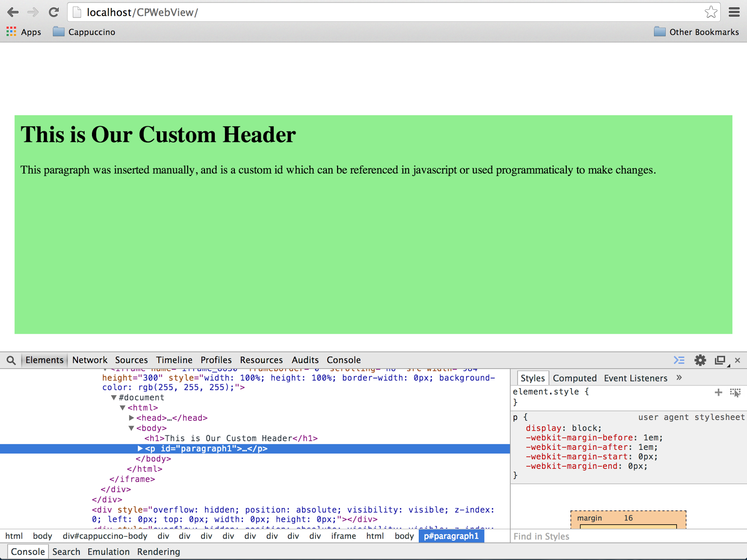Select the closing </iframe> tag row

[132, 479]
